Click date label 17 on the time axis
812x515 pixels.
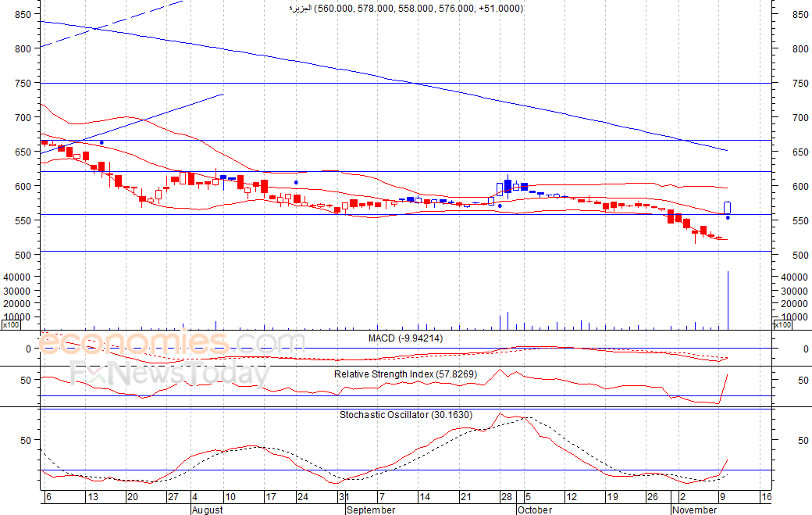click(271, 497)
